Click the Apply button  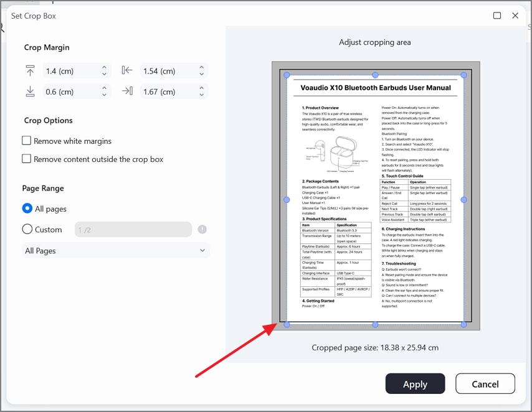click(x=415, y=384)
